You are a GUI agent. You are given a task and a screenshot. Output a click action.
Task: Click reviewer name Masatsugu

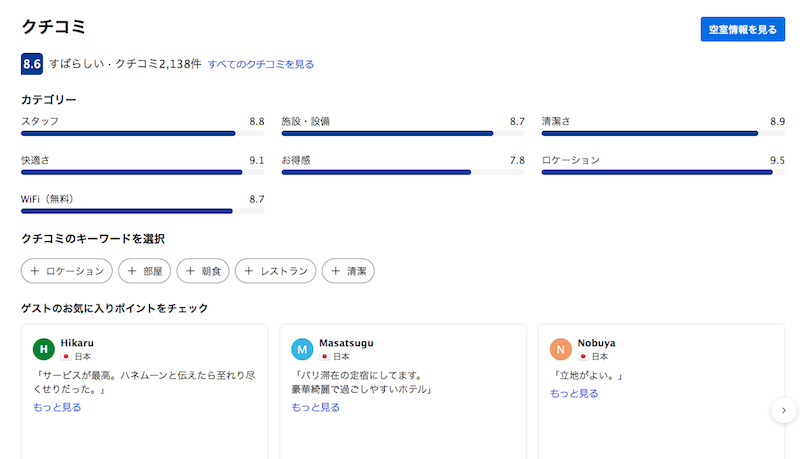click(346, 343)
